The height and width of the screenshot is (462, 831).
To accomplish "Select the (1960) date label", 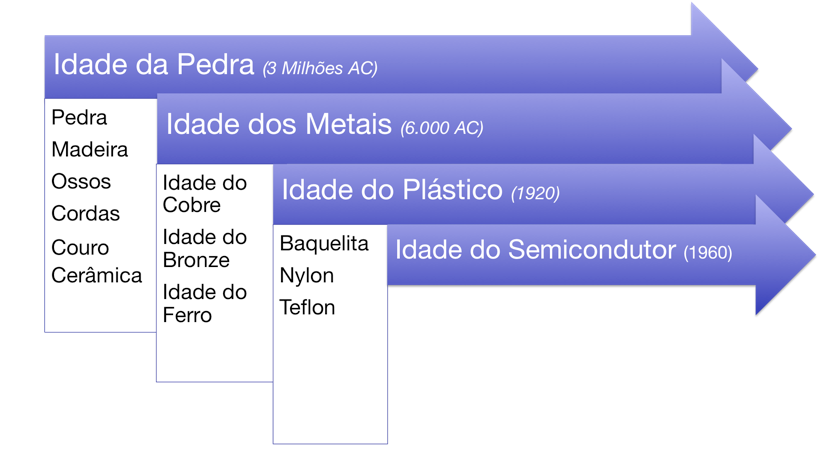I will tap(708, 252).
